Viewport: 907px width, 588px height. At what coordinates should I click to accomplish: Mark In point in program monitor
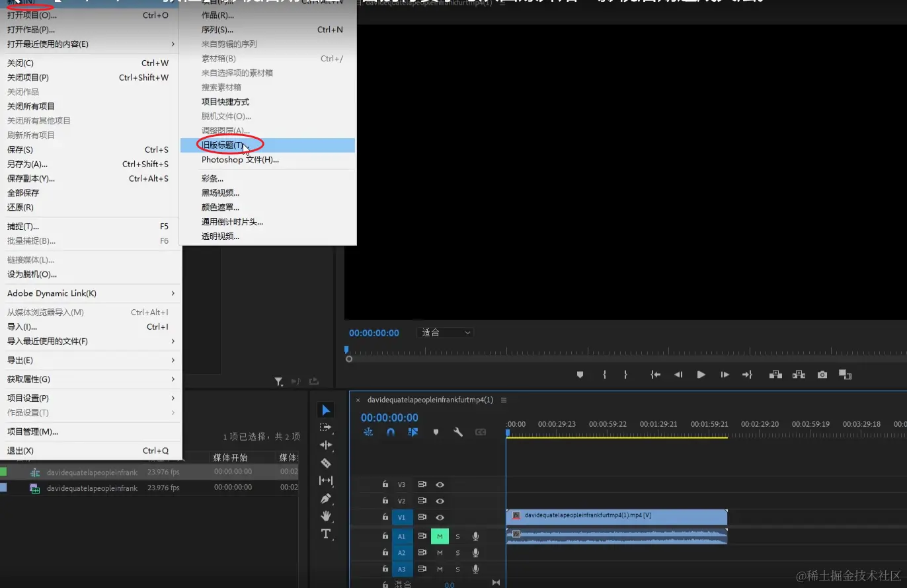click(x=604, y=375)
